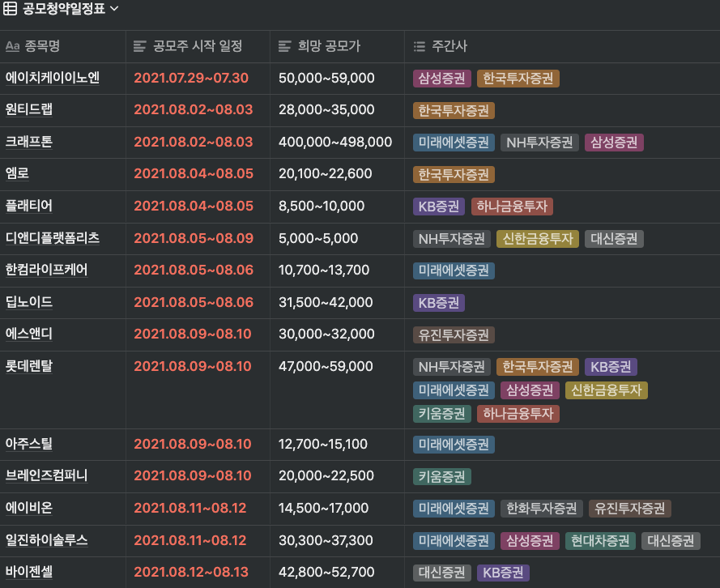The image size is (720, 588).
Task: Click the text icon in 공모주 시작 일정 header
Action: [x=139, y=46]
